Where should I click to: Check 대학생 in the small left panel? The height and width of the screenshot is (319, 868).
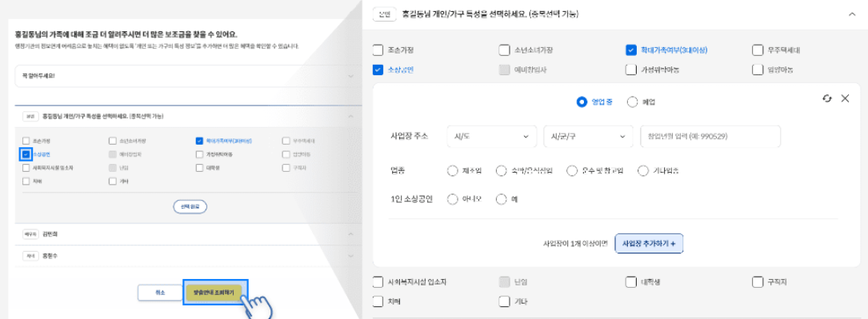[199, 168]
